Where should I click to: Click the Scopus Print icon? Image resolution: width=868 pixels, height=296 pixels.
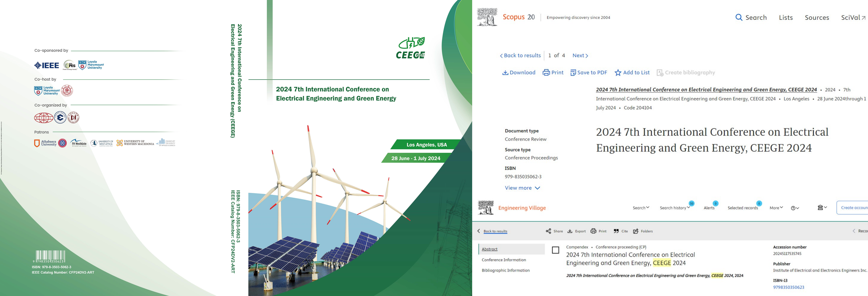coord(546,73)
